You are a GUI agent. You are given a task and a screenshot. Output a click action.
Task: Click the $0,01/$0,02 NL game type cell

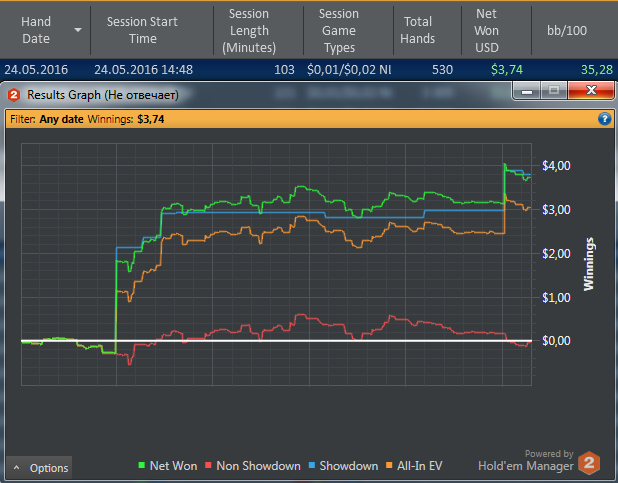tap(349, 70)
